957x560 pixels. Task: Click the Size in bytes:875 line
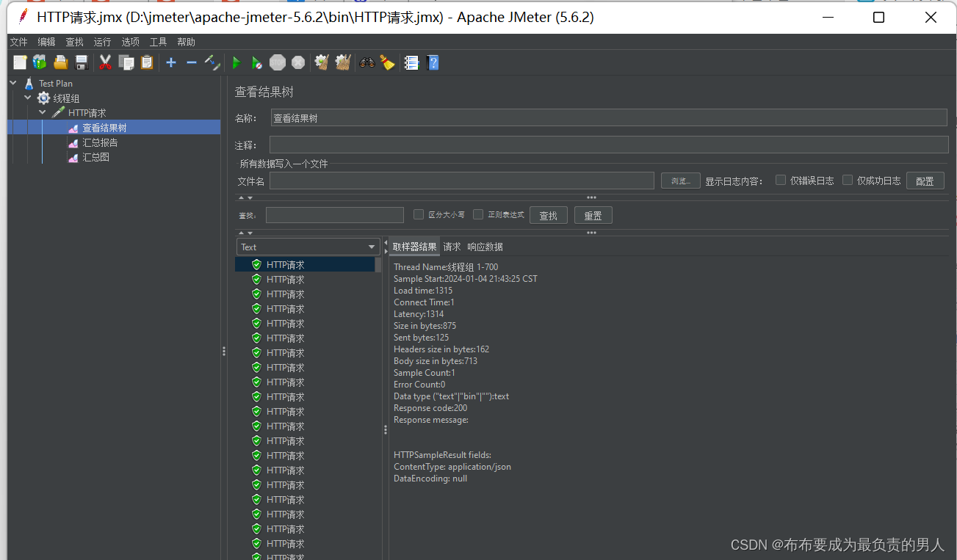(425, 326)
